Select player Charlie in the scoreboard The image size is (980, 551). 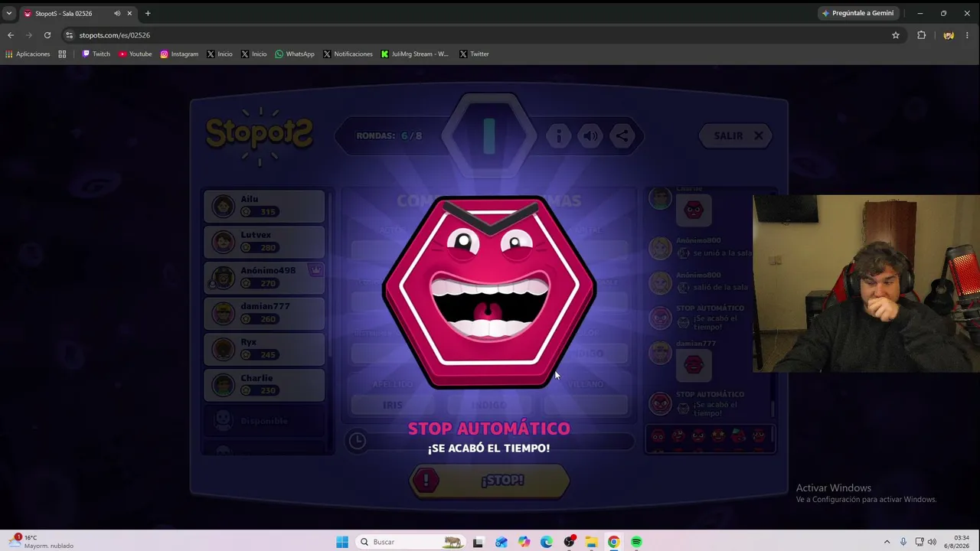tap(264, 385)
